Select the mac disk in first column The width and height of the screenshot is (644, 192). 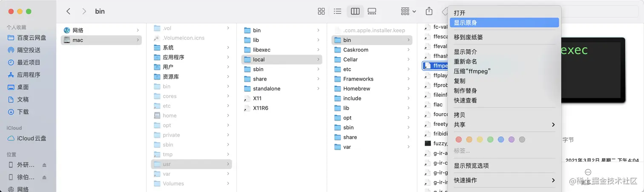[x=101, y=40]
